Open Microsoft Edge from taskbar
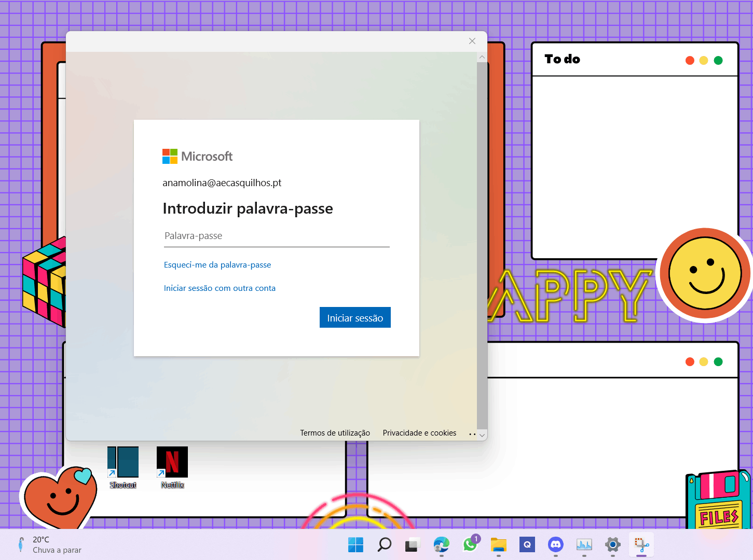Image resolution: width=753 pixels, height=560 pixels. pyautogui.click(x=441, y=544)
